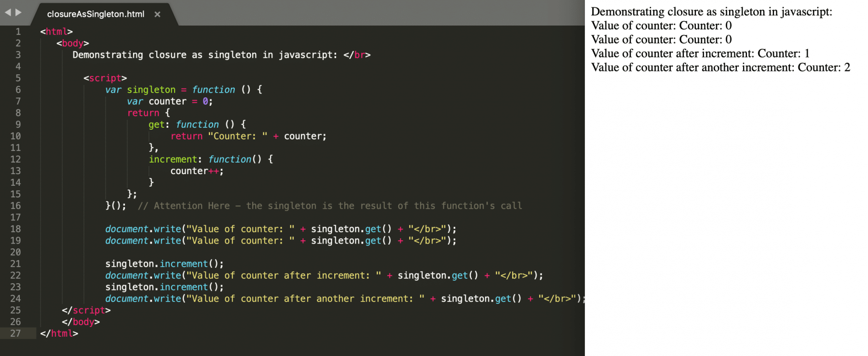Click the "Counter: " string literal on line 10

237,136
